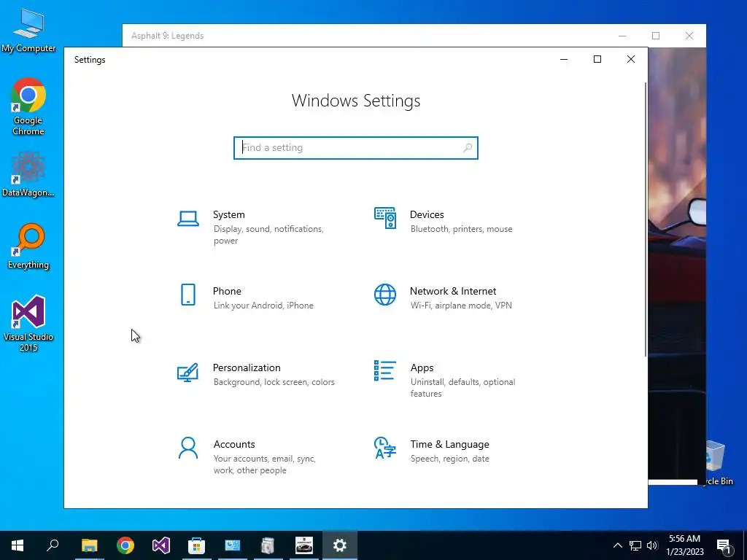
Task: Close the Settings window
Action: point(631,59)
